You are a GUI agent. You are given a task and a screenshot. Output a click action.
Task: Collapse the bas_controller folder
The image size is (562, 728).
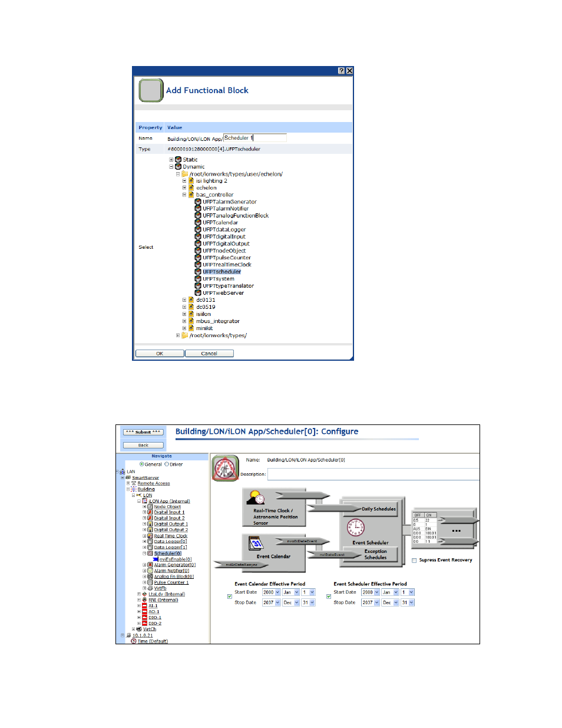184,195
